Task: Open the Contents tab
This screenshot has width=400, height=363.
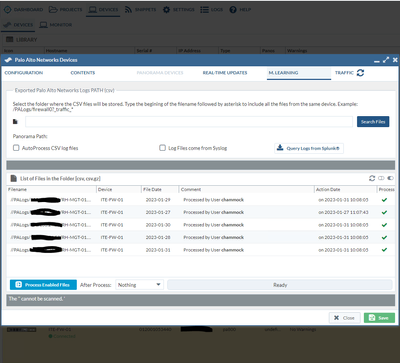Action: pos(83,73)
